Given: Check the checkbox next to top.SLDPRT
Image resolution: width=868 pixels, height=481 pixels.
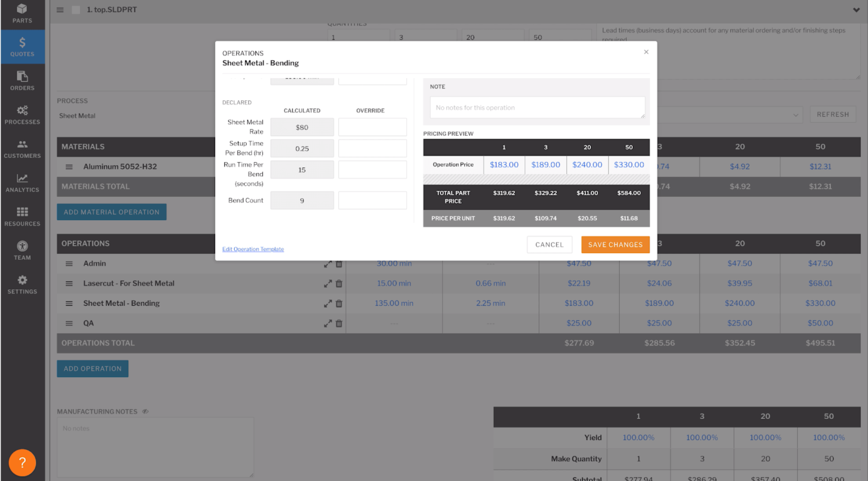Looking at the screenshot, I should tap(76, 9).
